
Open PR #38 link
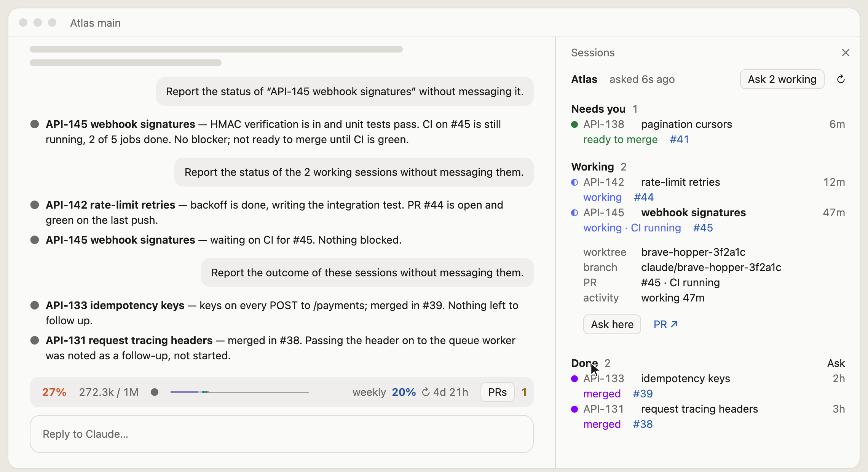[x=643, y=424]
